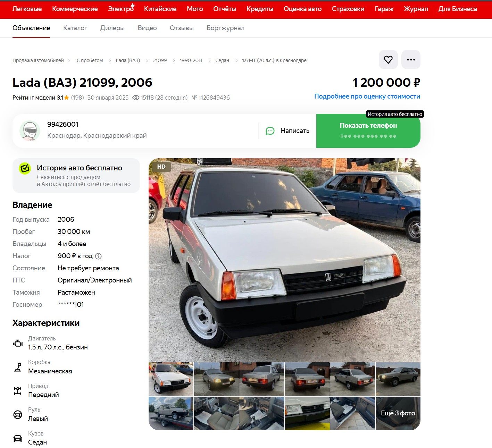Viewport: 492px width, 448px height.
Task: Open the Электро section
Action: (121, 9)
